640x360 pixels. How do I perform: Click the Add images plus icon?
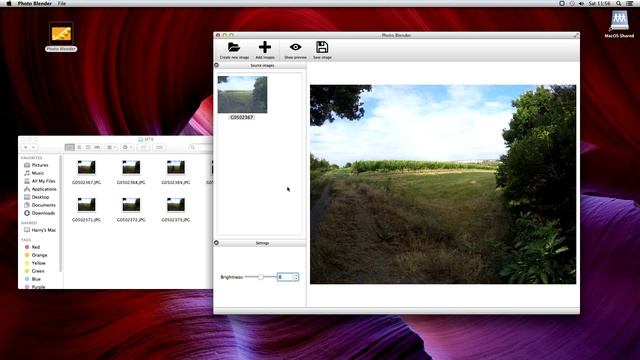[x=265, y=47]
